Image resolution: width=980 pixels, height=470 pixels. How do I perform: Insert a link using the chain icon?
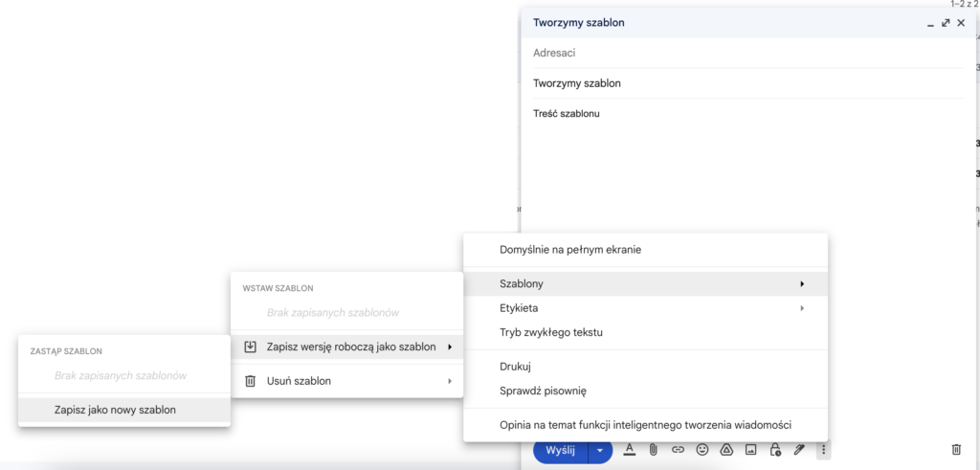pos(678,449)
